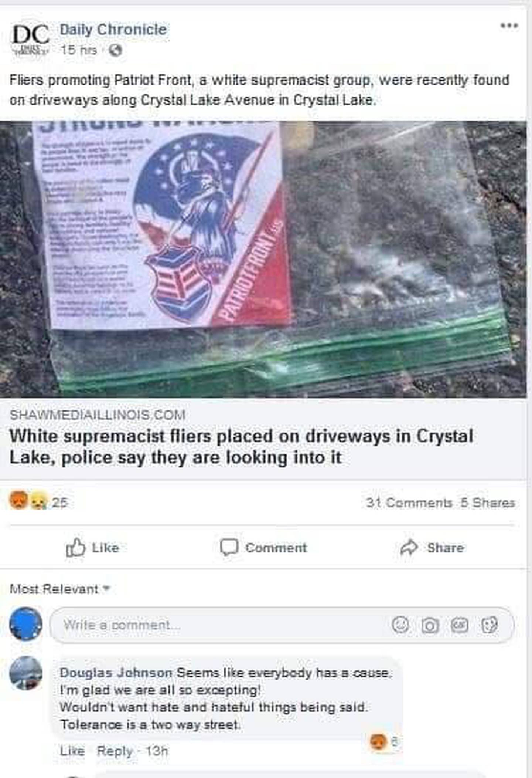Click the Comment button on post

pyautogui.click(x=263, y=548)
